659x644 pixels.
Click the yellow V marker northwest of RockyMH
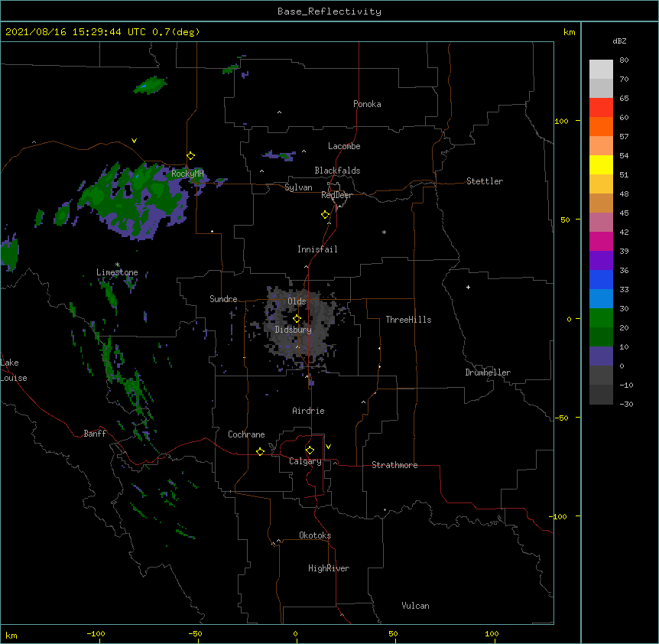pos(134,141)
